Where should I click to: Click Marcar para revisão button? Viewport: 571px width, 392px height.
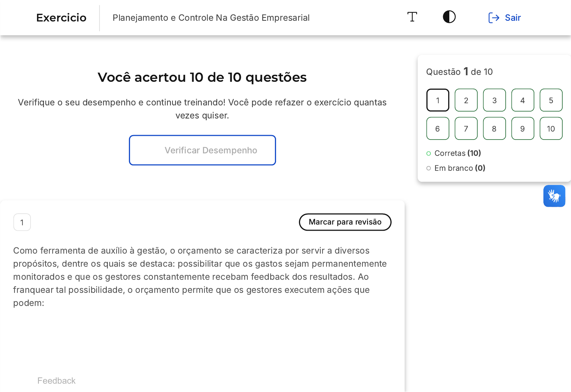pos(345,222)
